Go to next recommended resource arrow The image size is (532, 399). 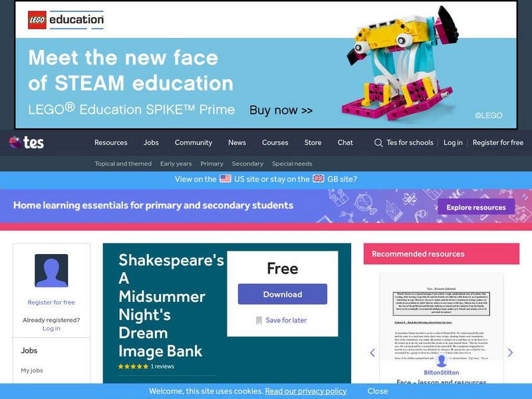tap(510, 353)
